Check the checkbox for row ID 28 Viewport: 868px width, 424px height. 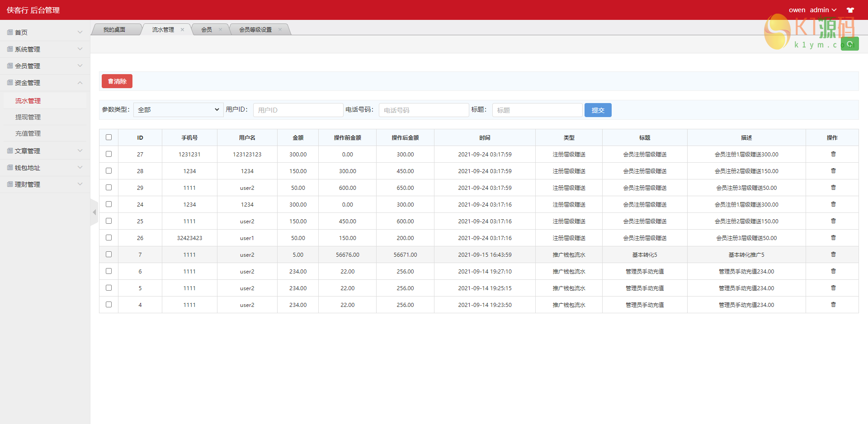tap(108, 171)
